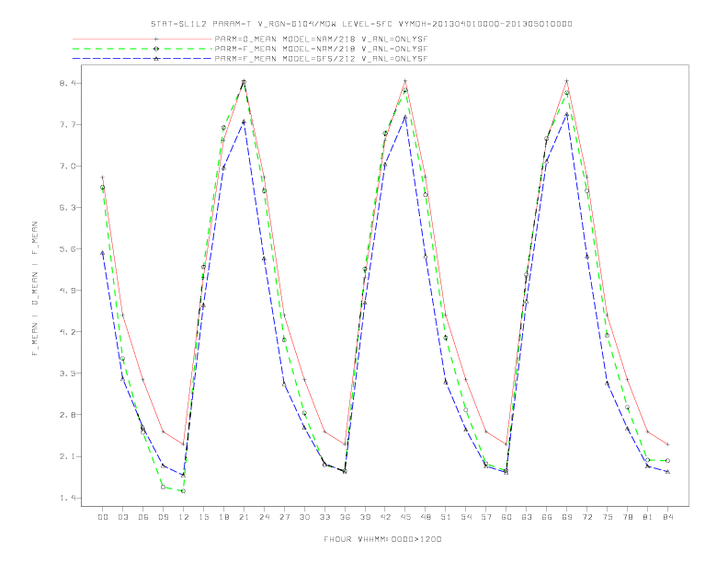Click x-axis tick label 30
The height and width of the screenshot is (563, 728).
pyautogui.click(x=304, y=517)
